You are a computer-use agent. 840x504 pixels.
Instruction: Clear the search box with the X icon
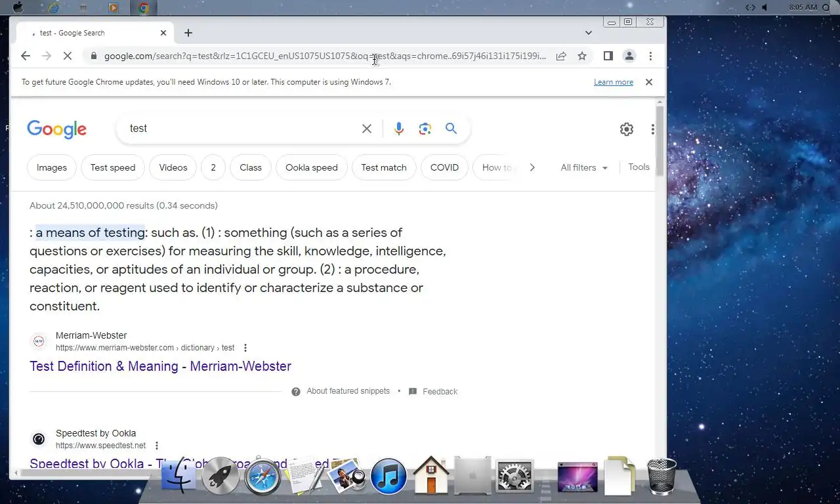(x=367, y=129)
